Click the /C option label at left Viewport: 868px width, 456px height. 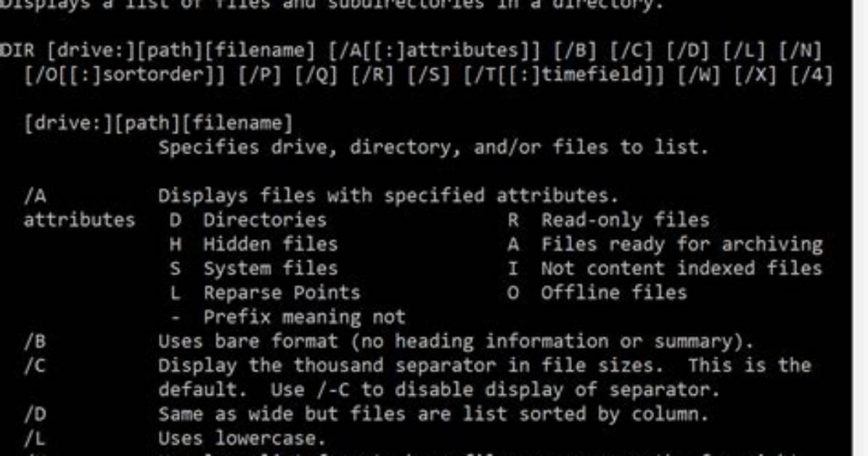pyautogui.click(x=35, y=366)
